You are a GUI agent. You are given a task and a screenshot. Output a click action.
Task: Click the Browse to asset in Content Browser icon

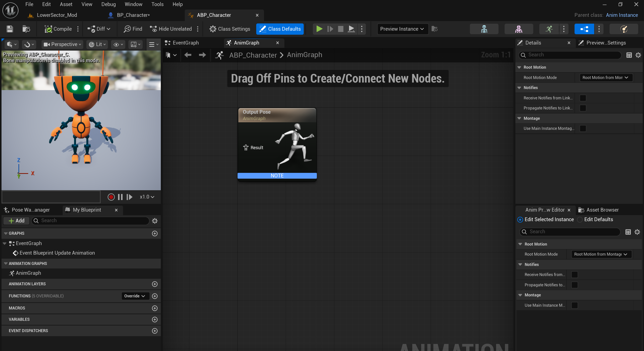26,29
